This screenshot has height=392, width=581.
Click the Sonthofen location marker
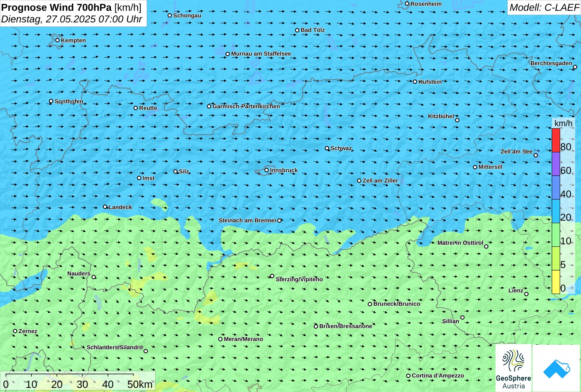tap(51, 101)
